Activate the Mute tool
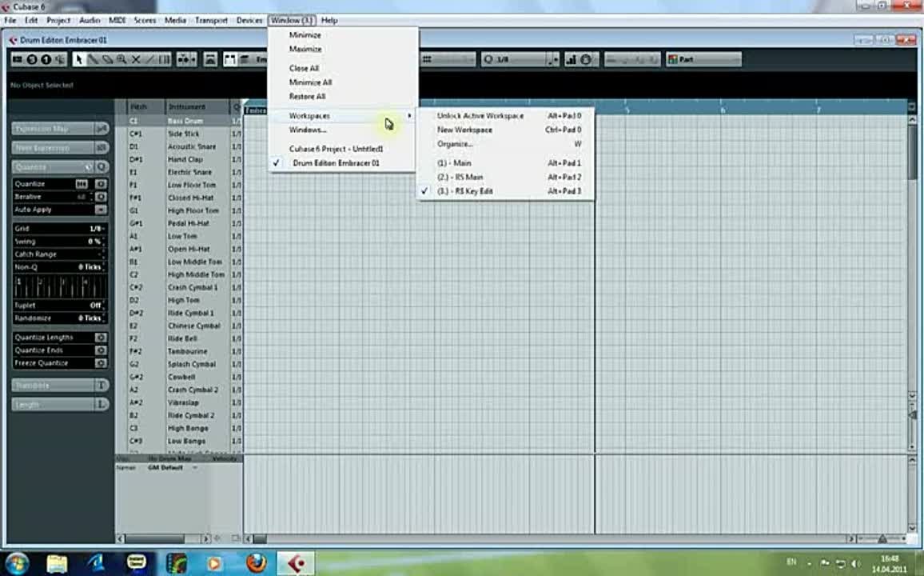Viewport: 924px width, 576px height. click(x=134, y=58)
